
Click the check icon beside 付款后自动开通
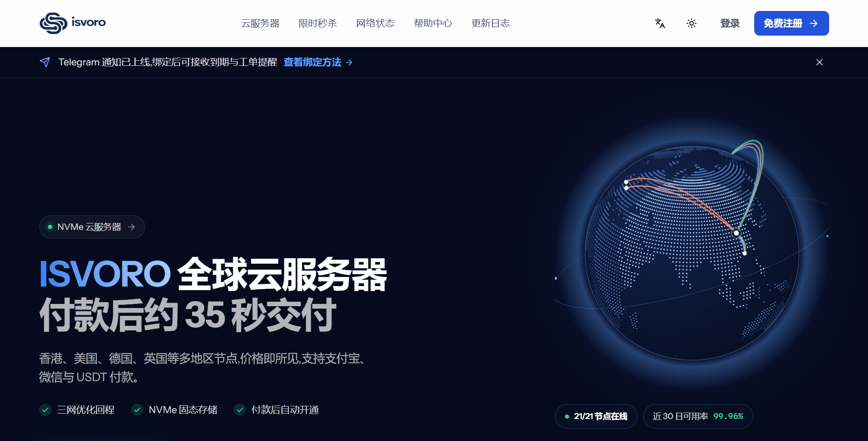240,410
